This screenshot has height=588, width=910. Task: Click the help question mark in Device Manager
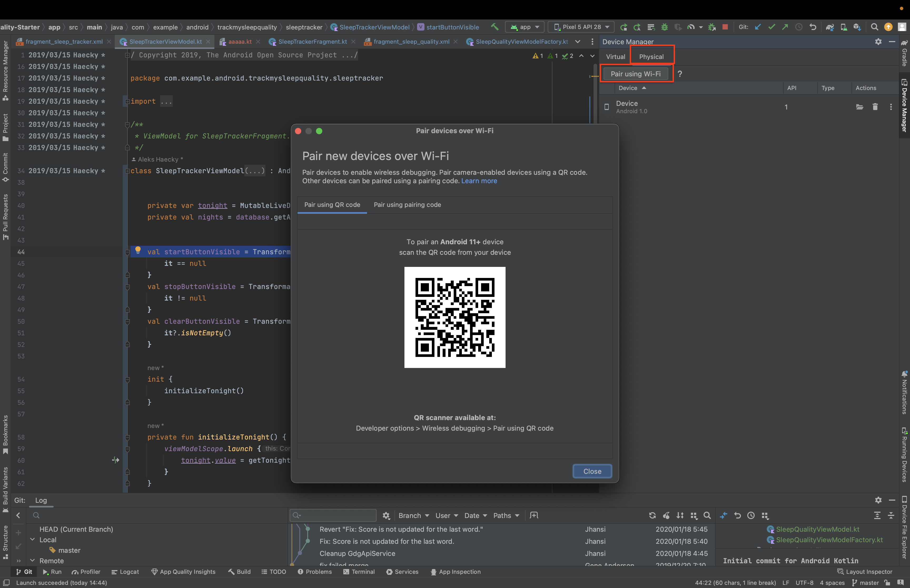(680, 74)
